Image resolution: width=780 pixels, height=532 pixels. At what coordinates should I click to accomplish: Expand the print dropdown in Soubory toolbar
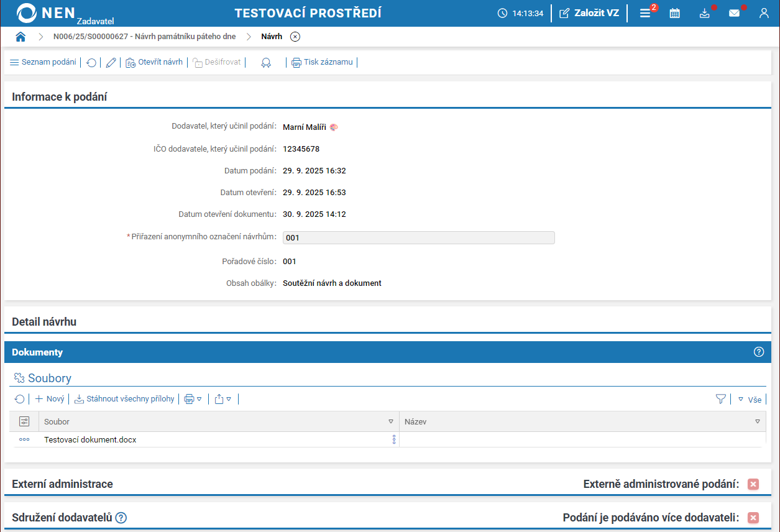coord(193,399)
